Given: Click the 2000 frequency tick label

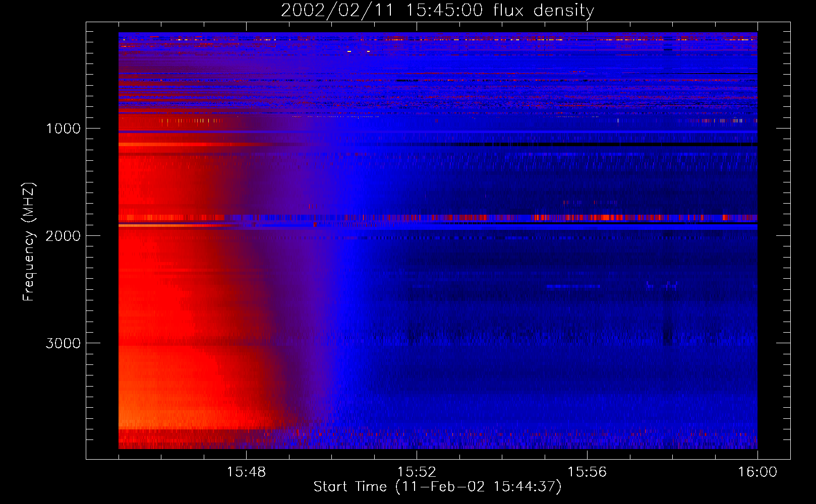Looking at the screenshot, I should (63, 236).
